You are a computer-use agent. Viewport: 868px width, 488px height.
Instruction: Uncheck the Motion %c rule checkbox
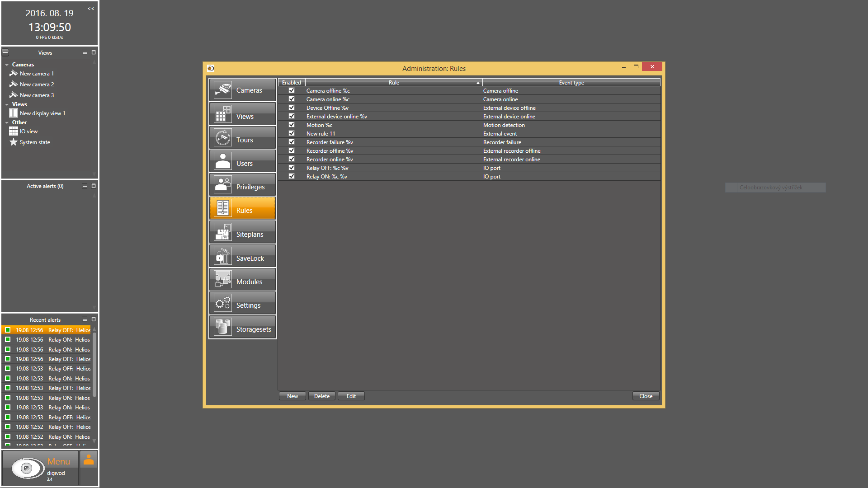point(292,125)
